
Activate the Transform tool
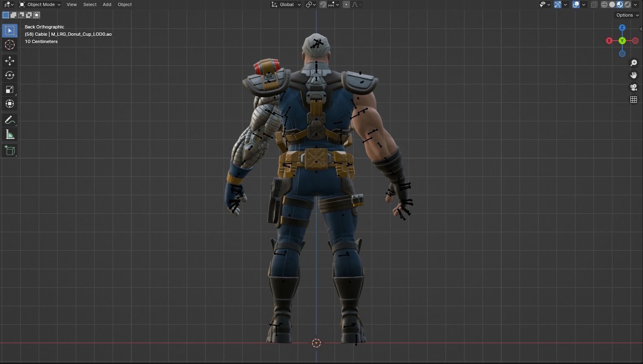tap(10, 104)
